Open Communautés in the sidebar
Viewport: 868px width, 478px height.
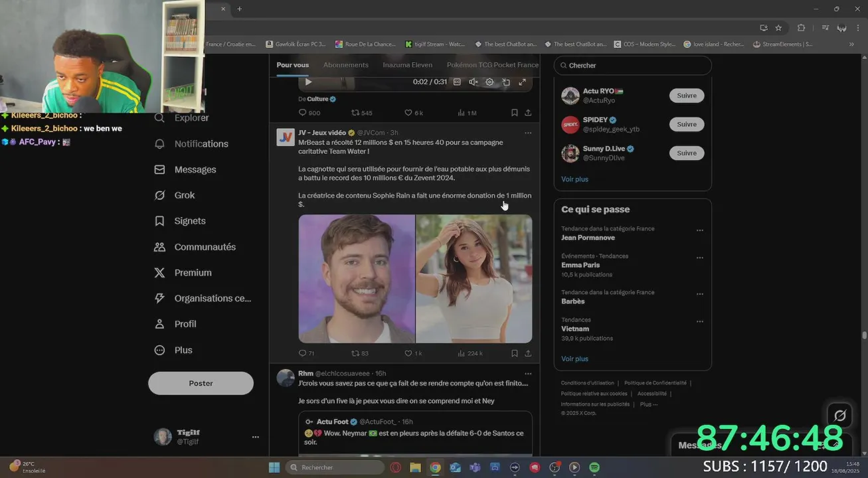click(195, 247)
